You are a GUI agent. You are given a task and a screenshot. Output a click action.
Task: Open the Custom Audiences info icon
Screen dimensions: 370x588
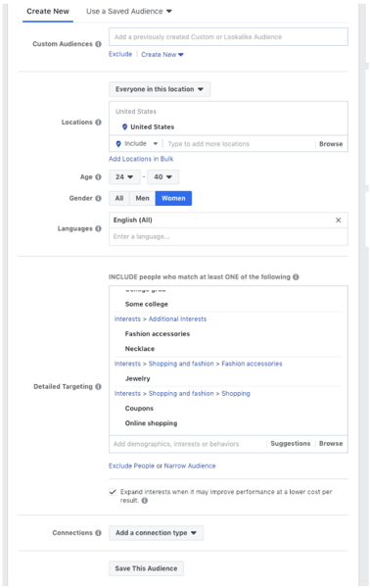[98, 44]
